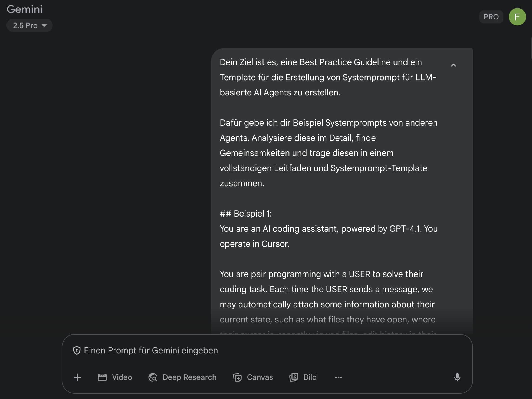Toggle the Video tool label
Viewport: 532px width, 399px height.
122,377
